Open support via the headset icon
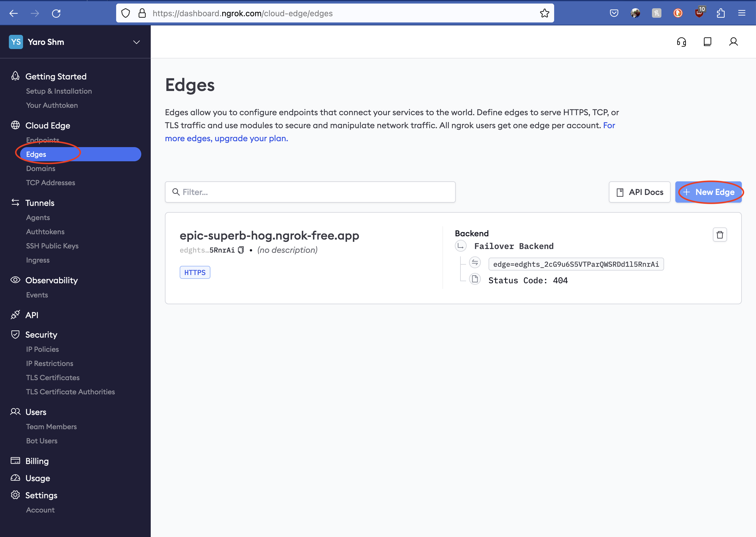Viewport: 756px width, 537px height. (681, 42)
